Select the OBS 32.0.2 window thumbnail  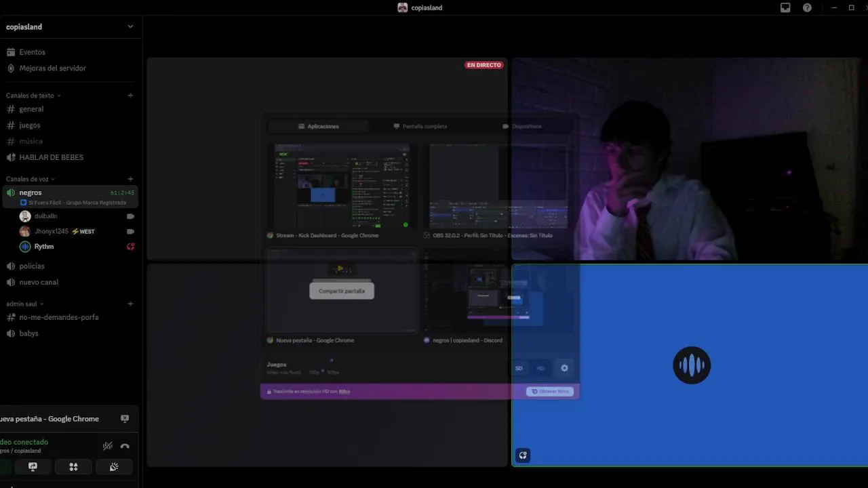click(498, 186)
